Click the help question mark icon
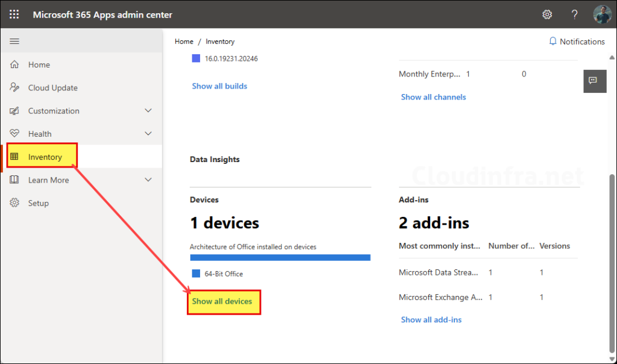The image size is (617, 364). click(x=574, y=14)
